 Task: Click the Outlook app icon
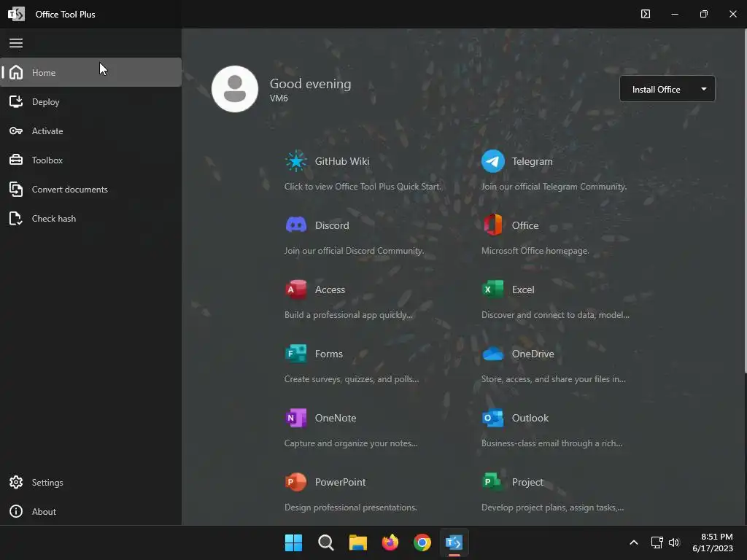point(492,418)
